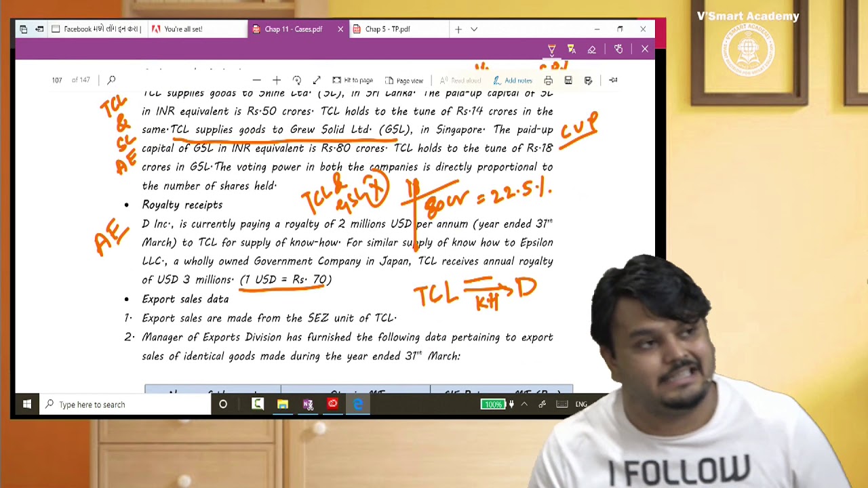This screenshot has height=488, width=868.
Task: Click the 100% battery indicator
Action: (493, 405)
